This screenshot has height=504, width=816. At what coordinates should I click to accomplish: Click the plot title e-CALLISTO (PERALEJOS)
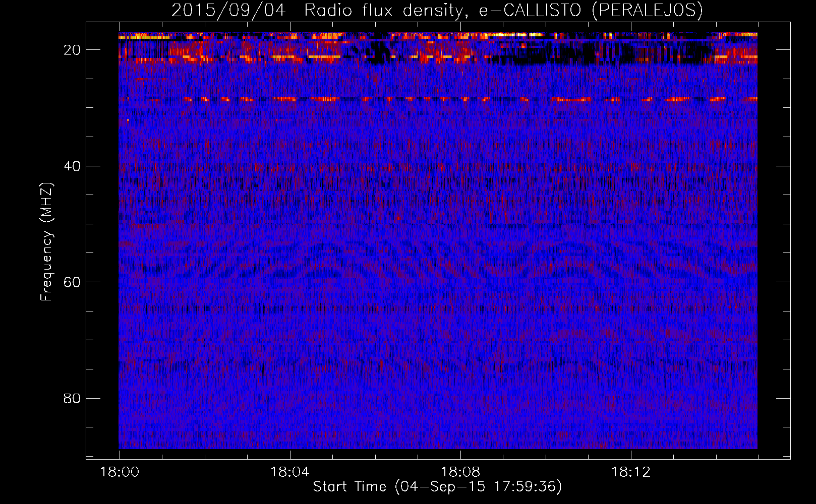tap(591, 11)
